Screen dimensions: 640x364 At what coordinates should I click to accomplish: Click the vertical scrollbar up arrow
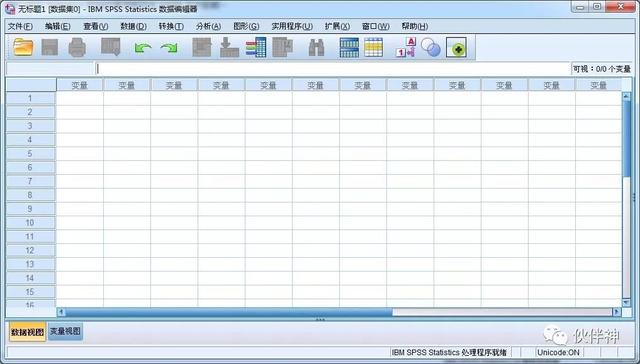coord(627,97)
